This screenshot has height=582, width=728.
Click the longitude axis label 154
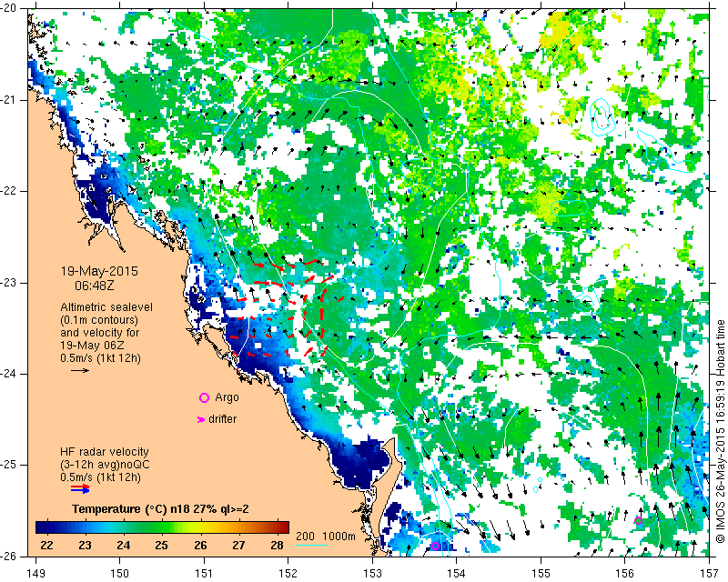pos(457,574)
